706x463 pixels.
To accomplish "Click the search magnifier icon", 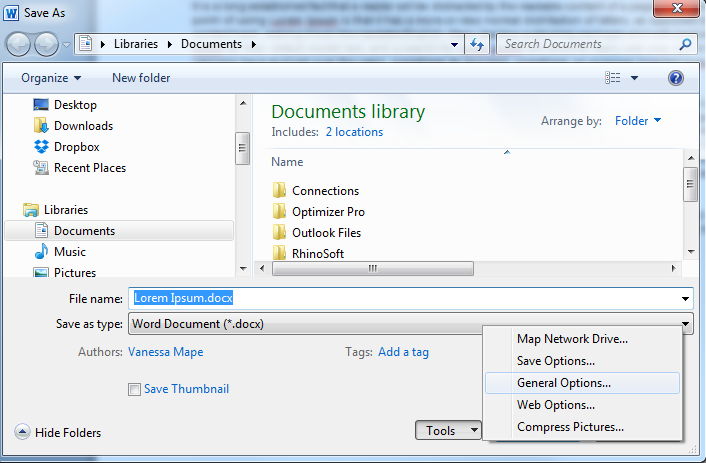I will 685,44.
